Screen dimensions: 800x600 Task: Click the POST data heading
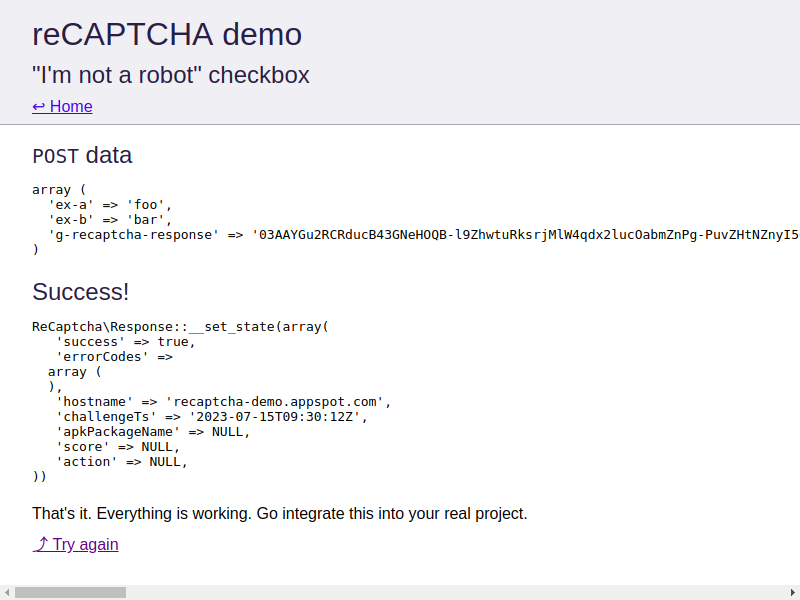tap(82, 155)
